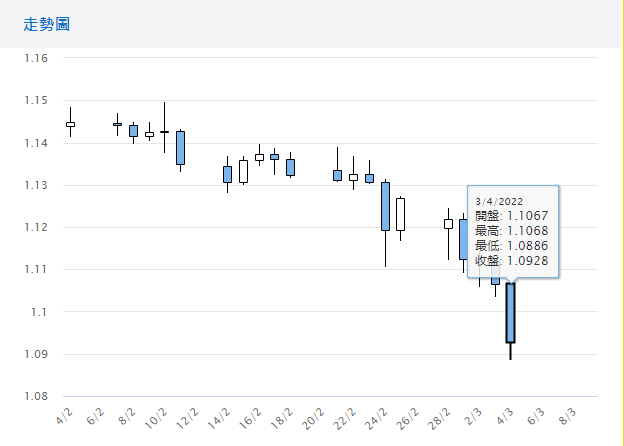624x446 pixels.
Task: Click the long-wick doji candle on 10/2
Action: (x=164, y=131)
